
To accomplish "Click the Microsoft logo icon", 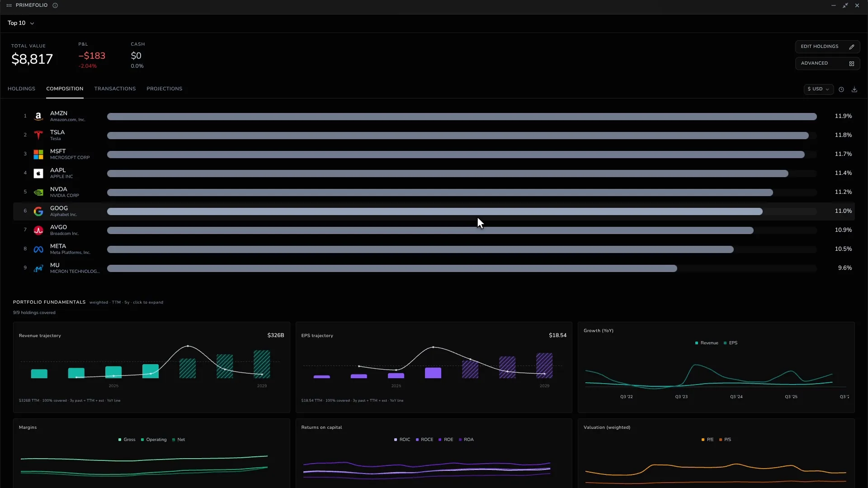I will (38, 155).
